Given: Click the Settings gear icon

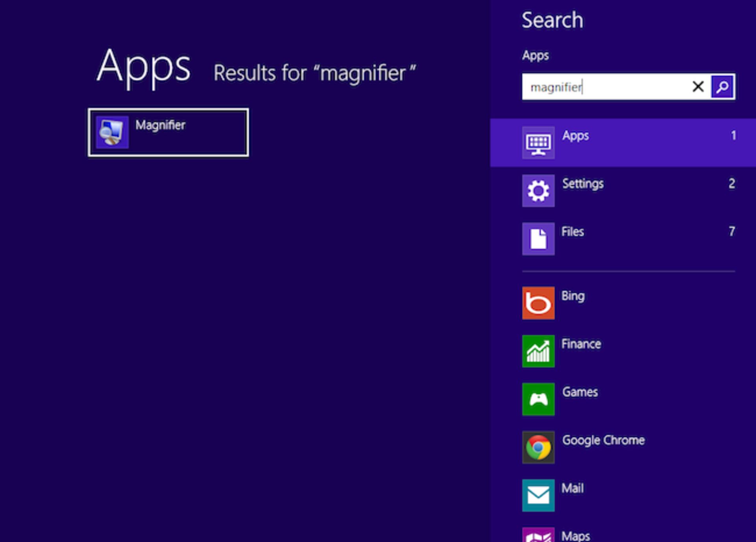Looking at the screenshot, I should [538, 191].
